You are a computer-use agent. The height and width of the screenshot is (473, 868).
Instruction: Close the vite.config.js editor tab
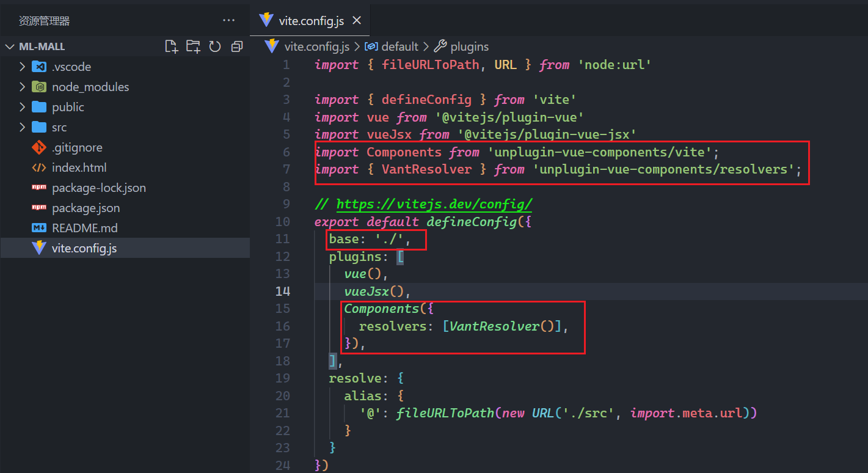point(357,20)
